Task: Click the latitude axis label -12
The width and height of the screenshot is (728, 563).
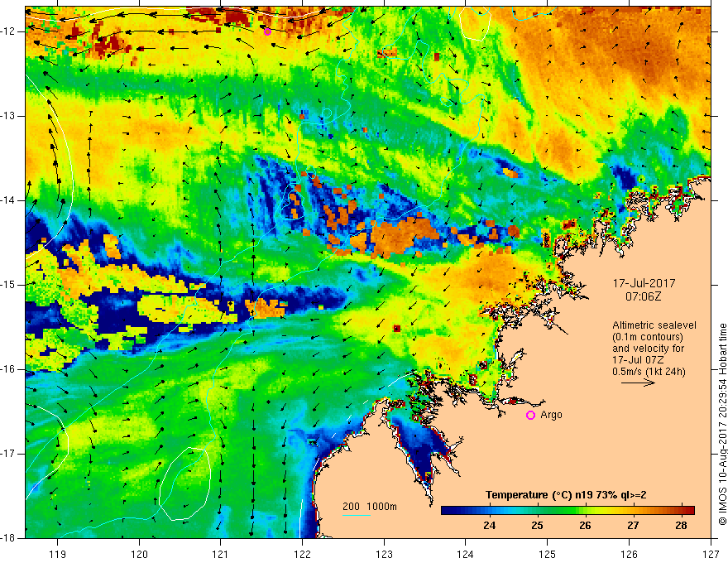Action: (8, 31)
